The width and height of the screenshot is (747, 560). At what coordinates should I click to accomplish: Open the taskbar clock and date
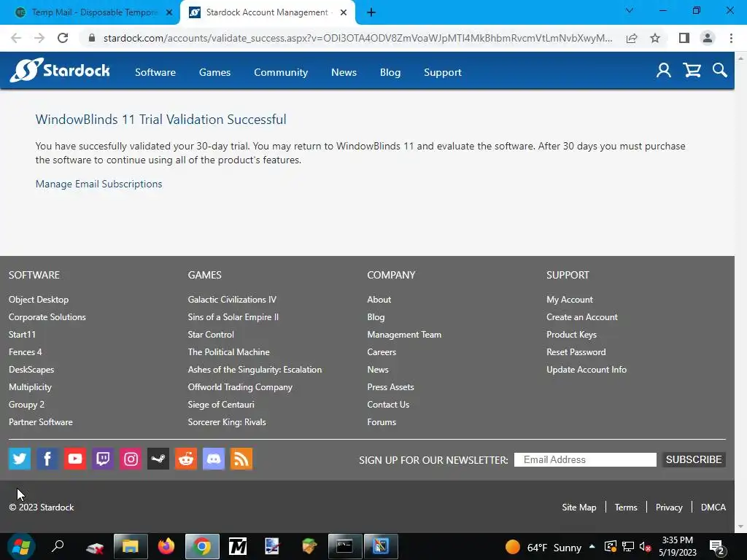[678, 547]
